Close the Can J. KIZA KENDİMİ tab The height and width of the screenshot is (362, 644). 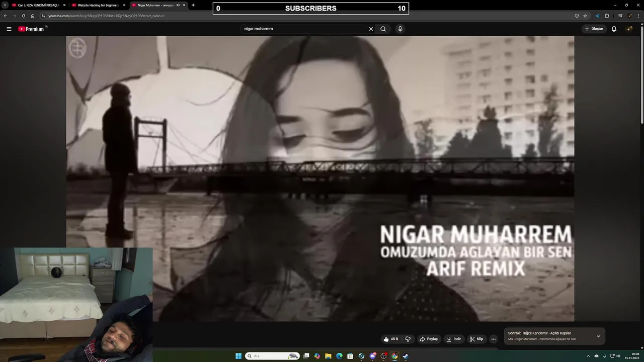pyautogui.click(x=64, y=5)
